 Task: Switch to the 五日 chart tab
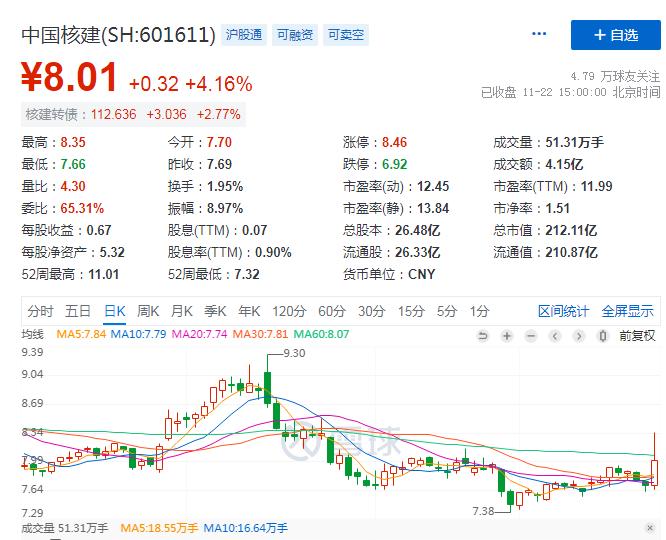pos(78,311)
